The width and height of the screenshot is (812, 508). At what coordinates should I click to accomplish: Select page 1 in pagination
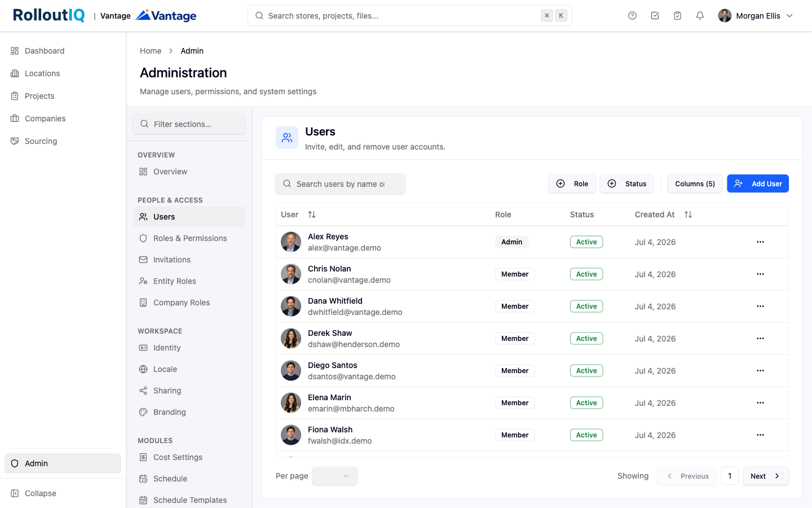pyautogui.click(x=730, y=476)
